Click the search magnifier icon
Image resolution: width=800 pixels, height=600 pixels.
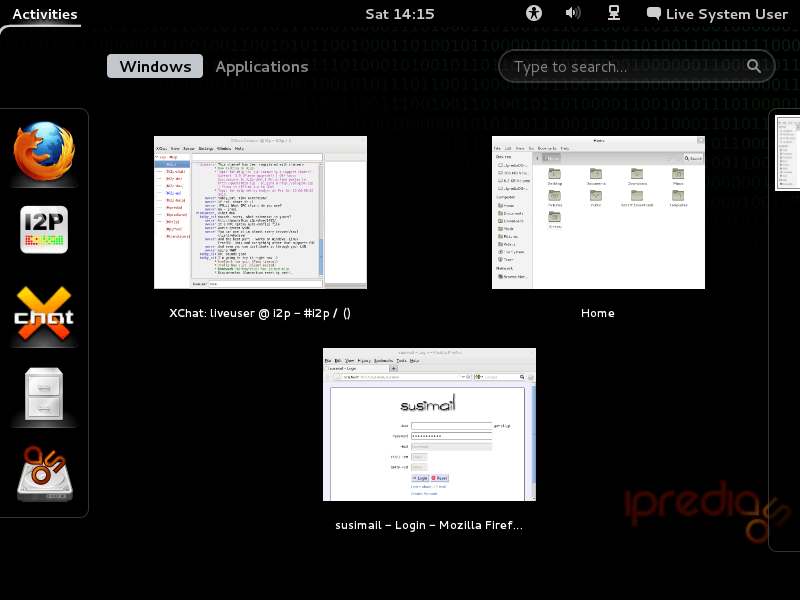(x=754, y=67)
